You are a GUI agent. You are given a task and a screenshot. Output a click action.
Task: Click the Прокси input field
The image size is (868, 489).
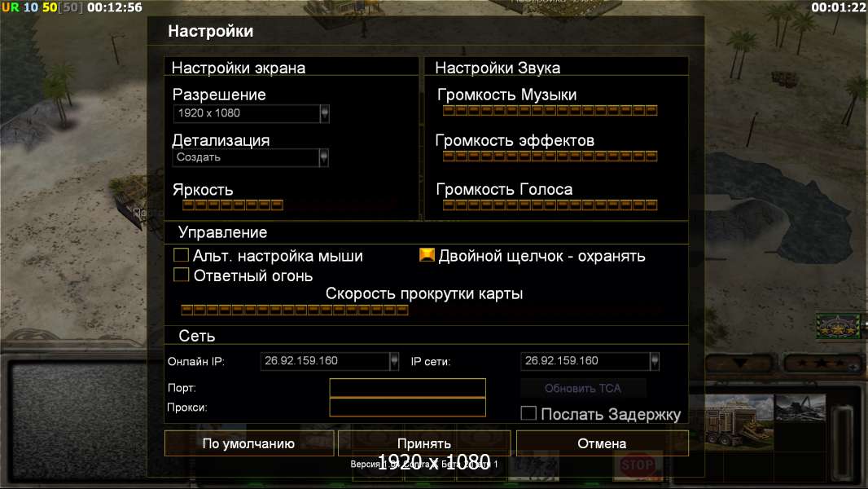(x=407, y=407)
